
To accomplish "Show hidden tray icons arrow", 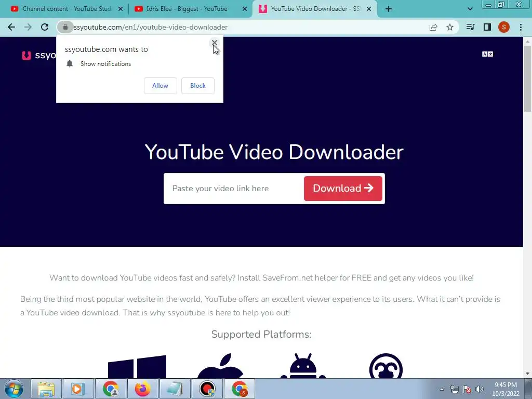I will [442, 389].
